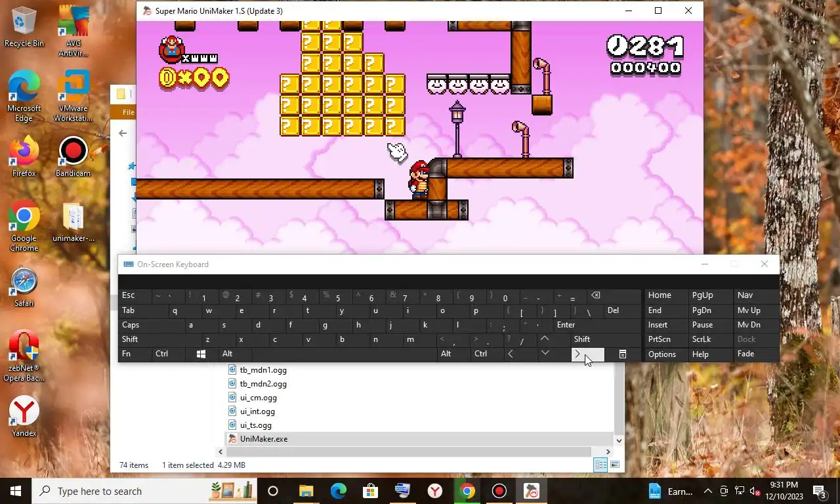Viewport: 840px width, 504px height.
Task: Open the File tab in Explorer
Action: (x=129, y=112)
